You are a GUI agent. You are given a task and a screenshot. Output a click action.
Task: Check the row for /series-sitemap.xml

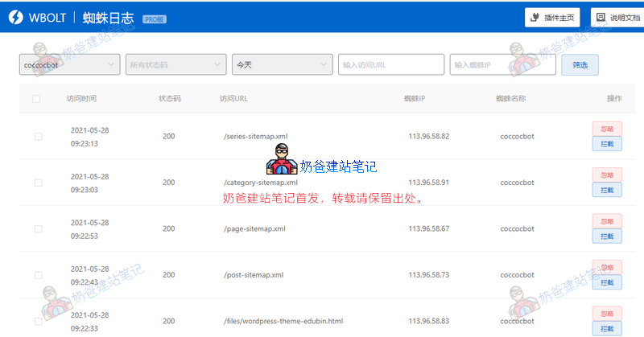point(38,137)
